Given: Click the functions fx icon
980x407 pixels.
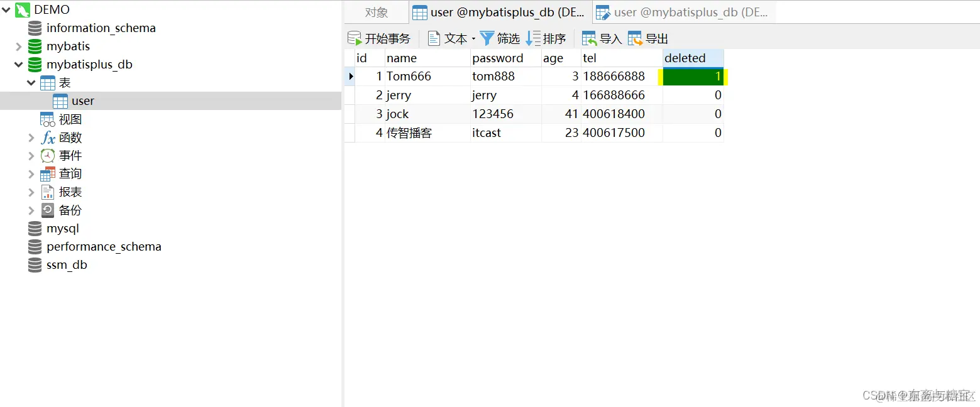Looking at the screenshot, I should [x=48, y=138].
